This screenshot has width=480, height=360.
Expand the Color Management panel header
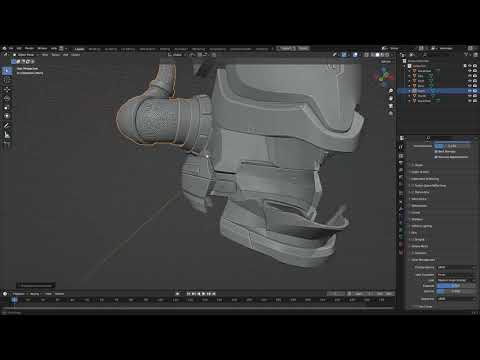point(423,260)
